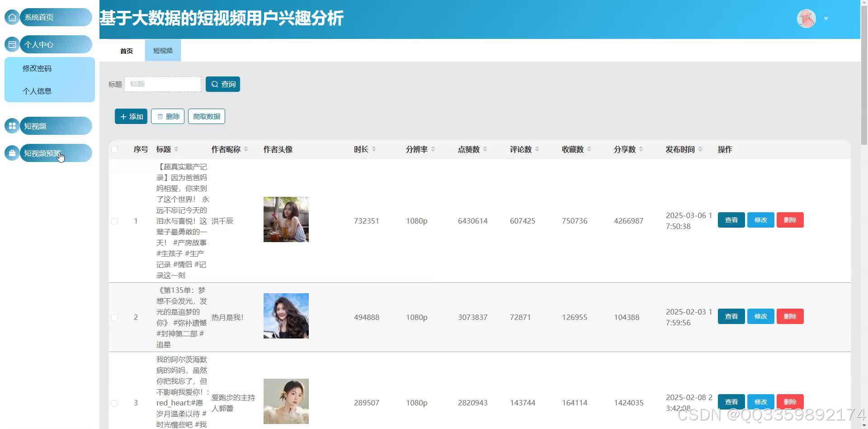Click 查看 for row 2 热月是我!
This screenshot has width=868, height=429.
tap(731, 316)
